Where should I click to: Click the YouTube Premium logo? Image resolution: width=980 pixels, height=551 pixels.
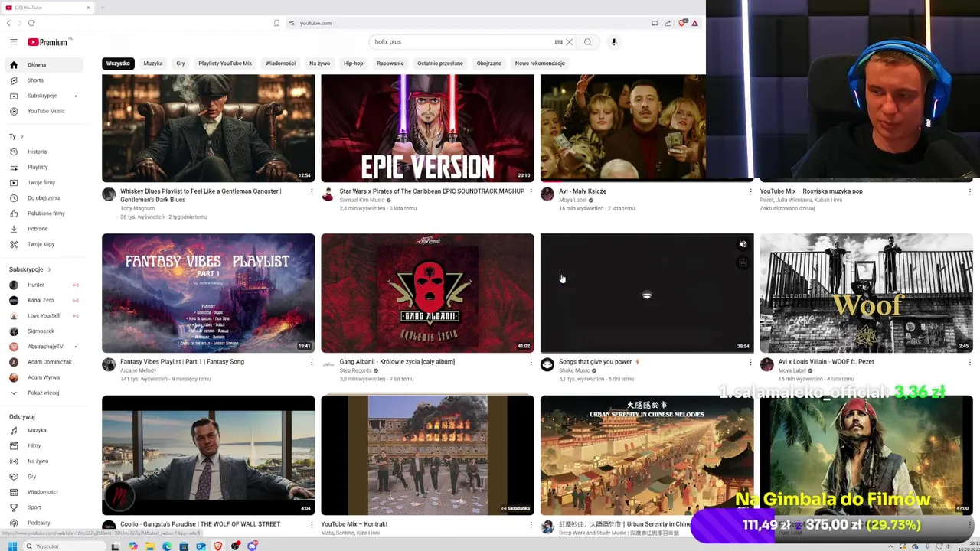[x=49, y=42]
